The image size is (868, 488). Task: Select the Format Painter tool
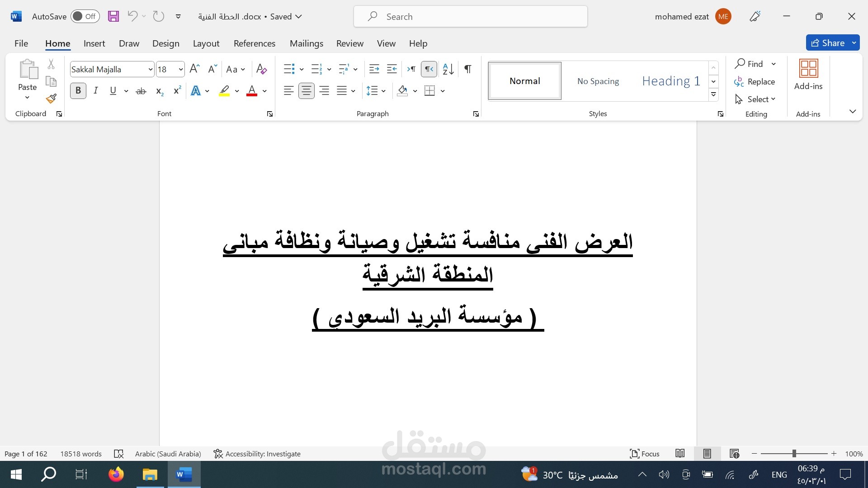pyautogui.click(x=51, y=98)
